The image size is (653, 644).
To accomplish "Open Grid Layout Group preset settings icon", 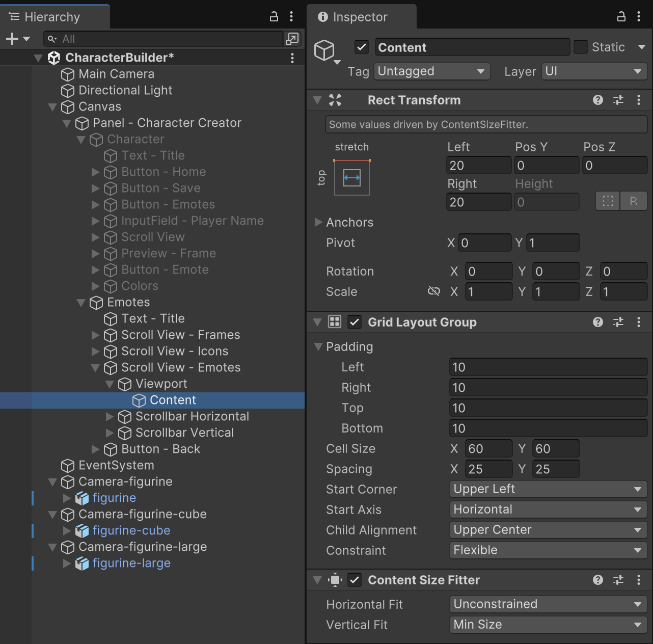I will (x=618, y=322).
